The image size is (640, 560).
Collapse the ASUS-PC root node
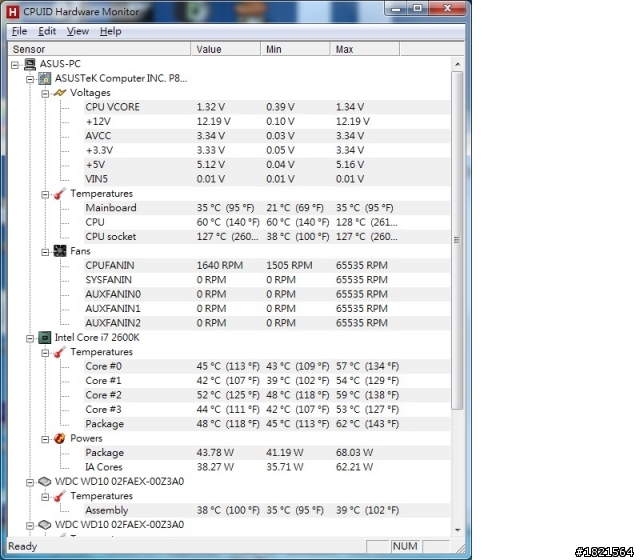click(x=15, y=64)
